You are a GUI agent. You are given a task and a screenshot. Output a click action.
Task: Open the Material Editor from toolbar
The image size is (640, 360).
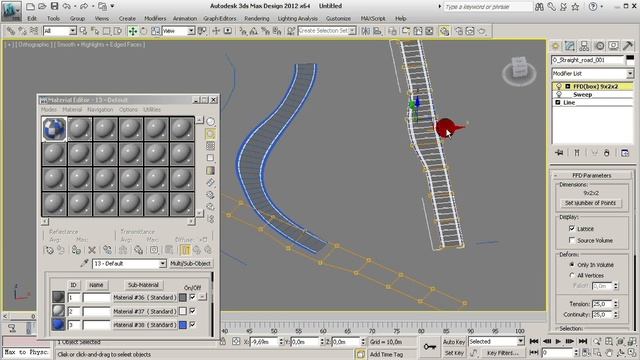pyautogui.click(x=444, y=31)
